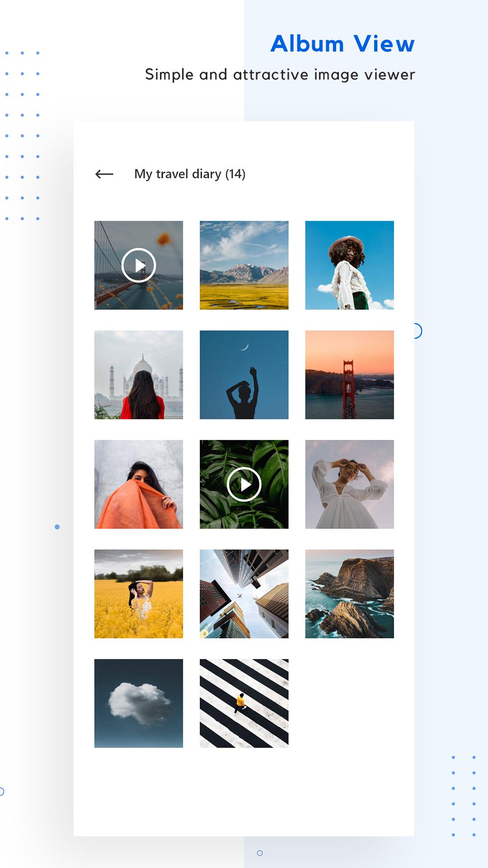Open the mountain and yellow meadow photo
The height and width of the screenshot is (868, 488).
click(x=244, y=265)
